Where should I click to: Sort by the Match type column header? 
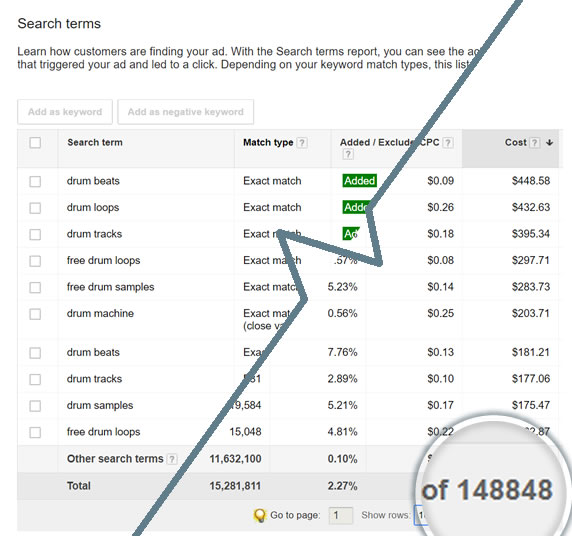(268, 142)
